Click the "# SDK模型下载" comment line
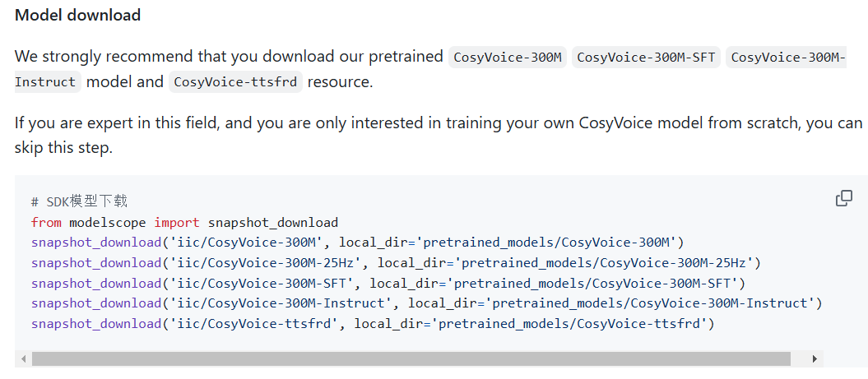Screen dimensions: 868x379 click(79, 201)
